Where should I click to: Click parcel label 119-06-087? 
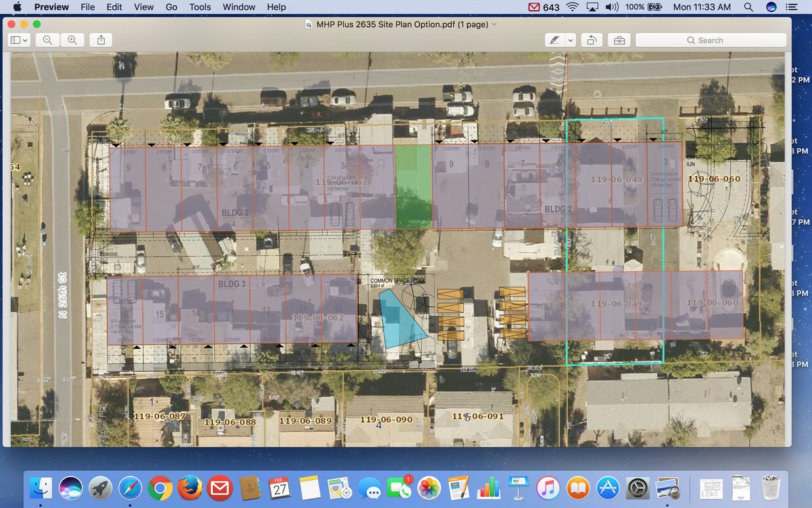pos(159,416)
